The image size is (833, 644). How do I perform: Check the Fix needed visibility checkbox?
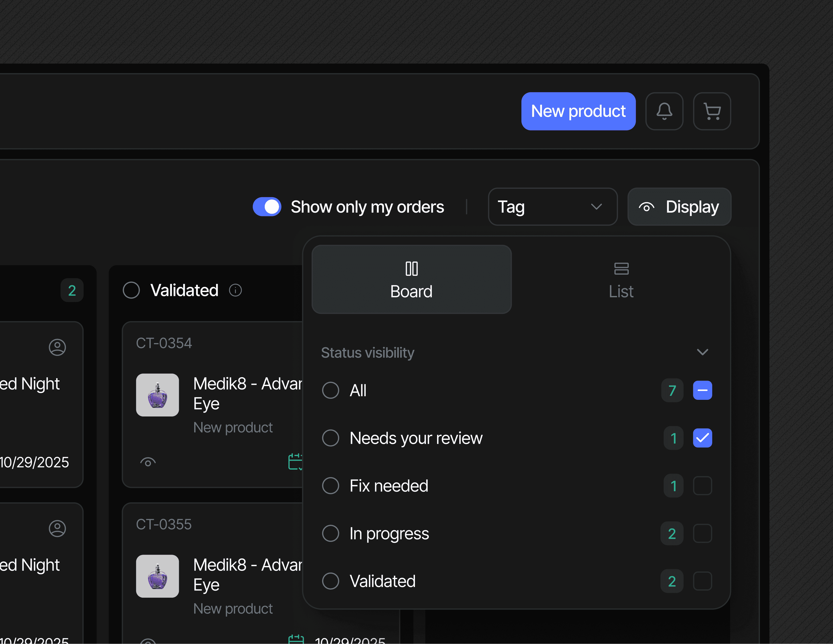[702, 486]
